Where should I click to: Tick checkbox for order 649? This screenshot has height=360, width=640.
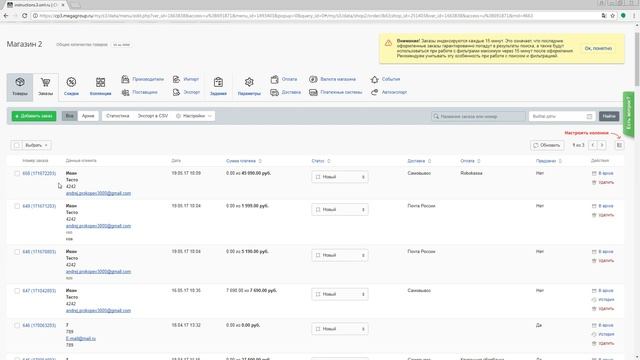point(17,206)
